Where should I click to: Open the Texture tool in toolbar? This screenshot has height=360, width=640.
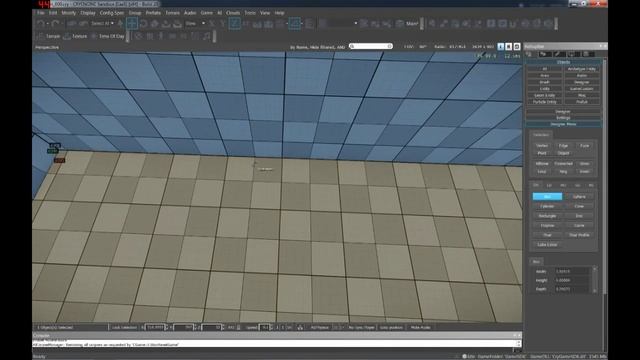tap(76, 36)
